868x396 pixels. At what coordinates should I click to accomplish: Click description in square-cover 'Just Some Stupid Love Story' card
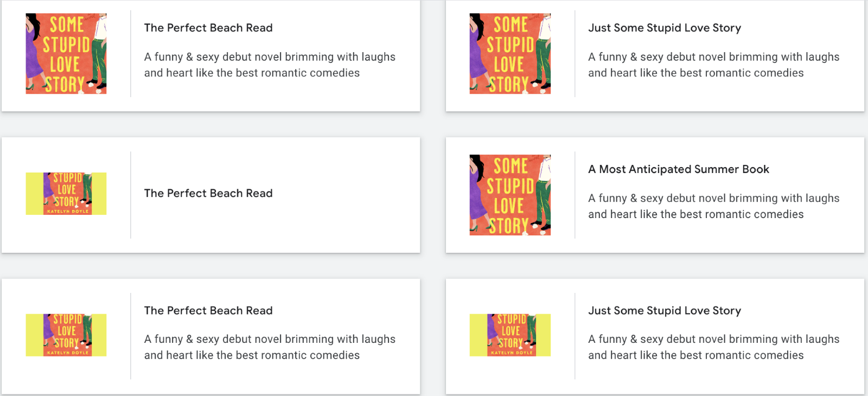[x=713, y=65]
